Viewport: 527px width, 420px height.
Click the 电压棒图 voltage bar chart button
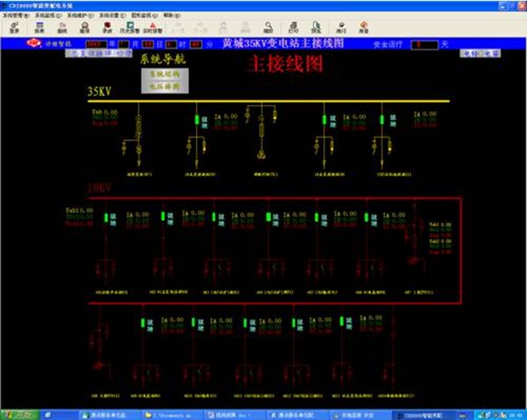(165, 87)
